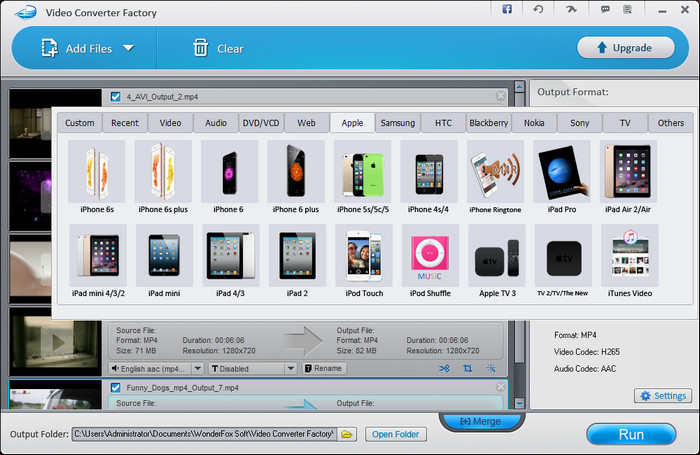Remove 4_AVI_Output_2.mp4 with its X button
The width and height of the screenshot is (700, 455).
[500, 96]
